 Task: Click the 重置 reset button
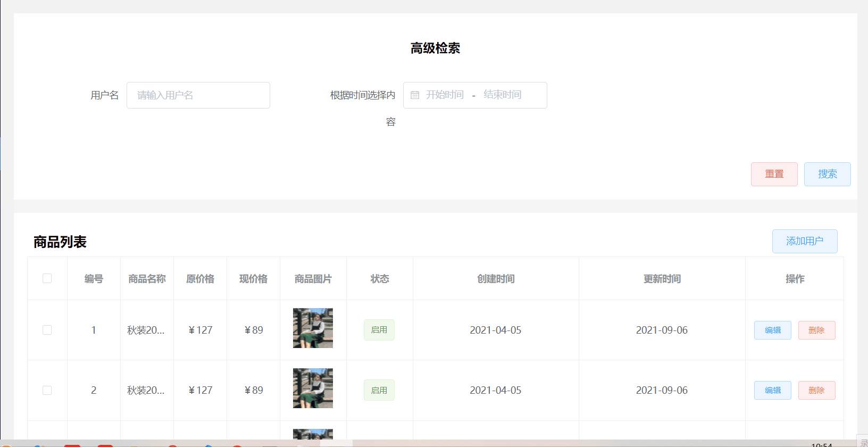click(x=774, y=174)
